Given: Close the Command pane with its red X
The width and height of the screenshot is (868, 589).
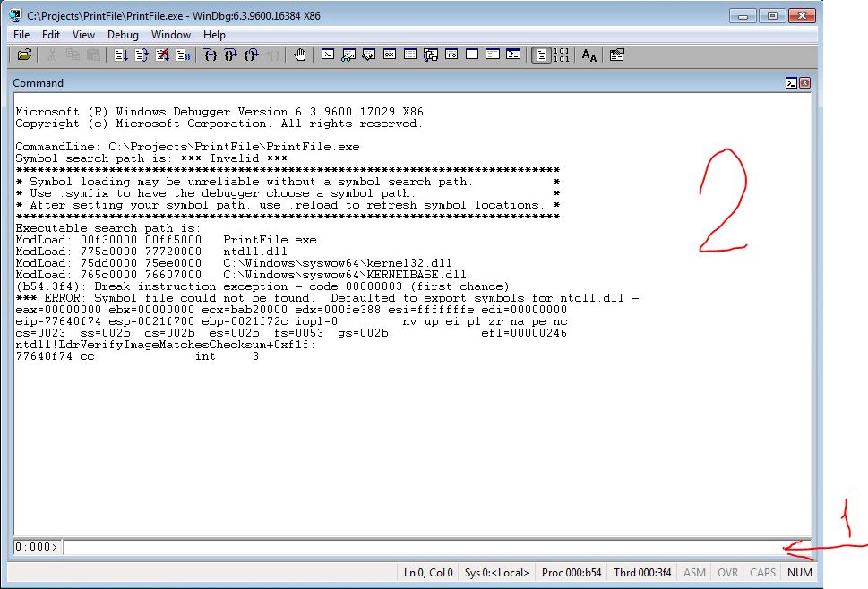Looking at the screenshot, I should pos(805,83).
